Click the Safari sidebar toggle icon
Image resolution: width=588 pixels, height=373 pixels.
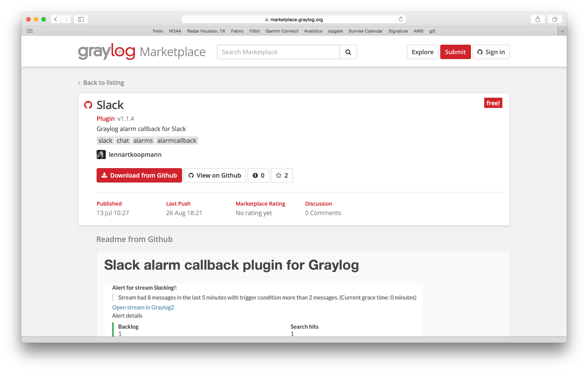[x=81, y=19]
